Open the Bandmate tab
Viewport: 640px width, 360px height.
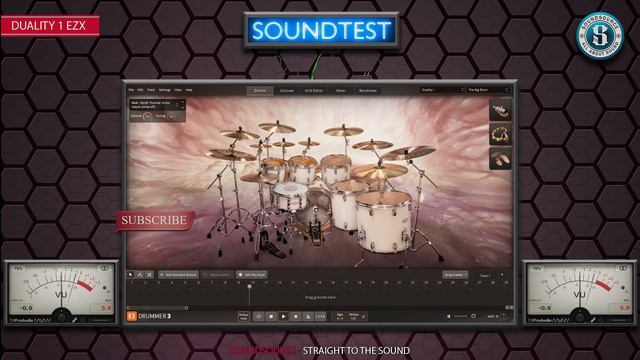[368, 91]
